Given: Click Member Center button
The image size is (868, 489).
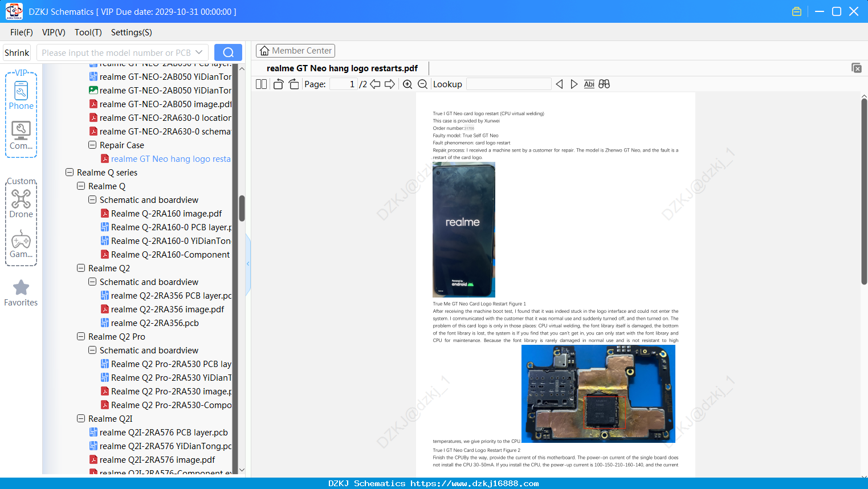Looking at the screenshot, I should pos(295,51).
